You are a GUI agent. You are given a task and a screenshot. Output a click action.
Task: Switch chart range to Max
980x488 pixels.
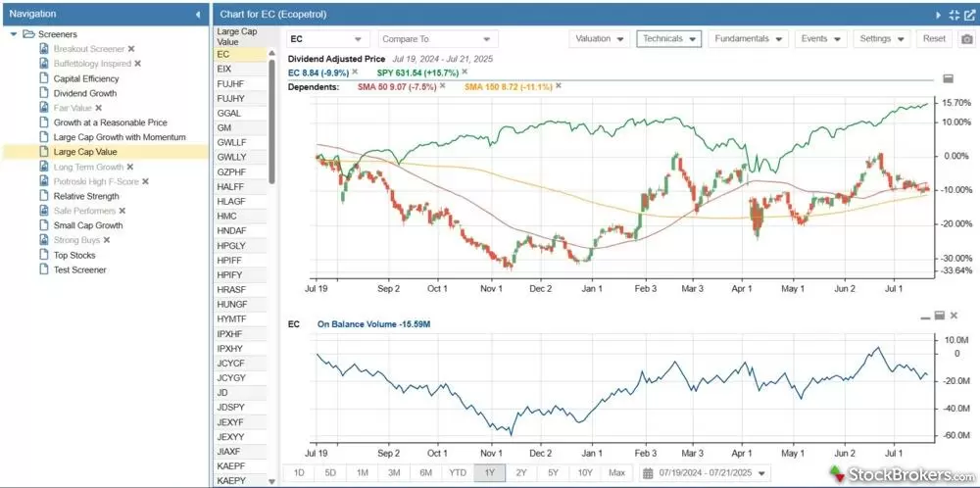pyautogui.click(x=616, y=473)
